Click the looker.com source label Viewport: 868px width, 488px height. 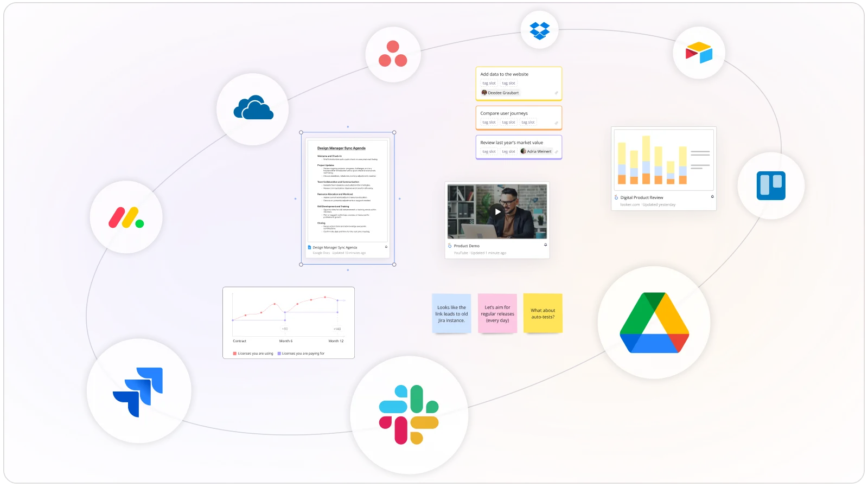click(x=630, y=204)
